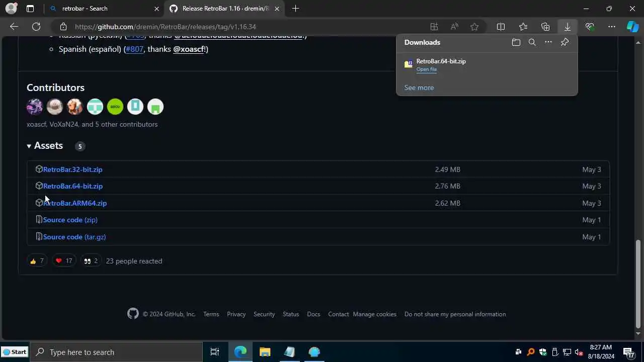Open the green circular contributor avatar
This screenshot has width=644, height=362.
[x=115, y=107]
